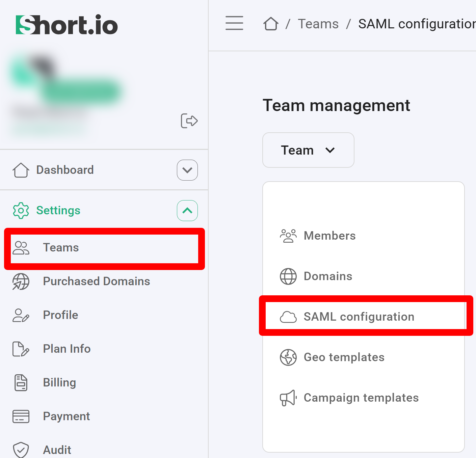Click the Geo templates globe icon
The image size is (476, 458).
click(288, 357)
